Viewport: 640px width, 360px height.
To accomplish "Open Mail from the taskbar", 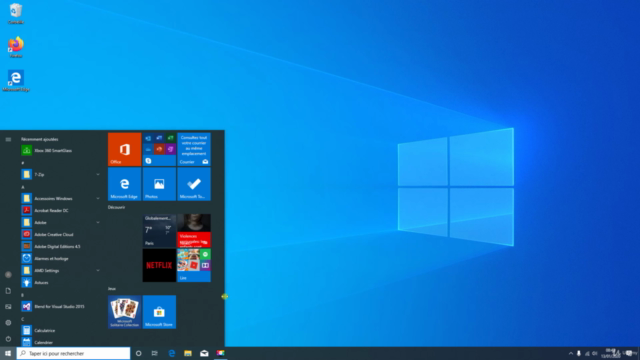I will [204, 353].
